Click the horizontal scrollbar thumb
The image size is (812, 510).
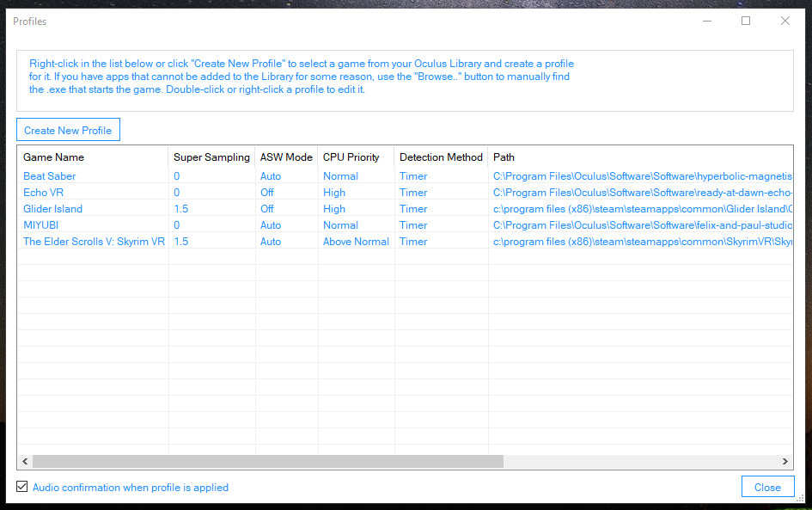point(268,461)
